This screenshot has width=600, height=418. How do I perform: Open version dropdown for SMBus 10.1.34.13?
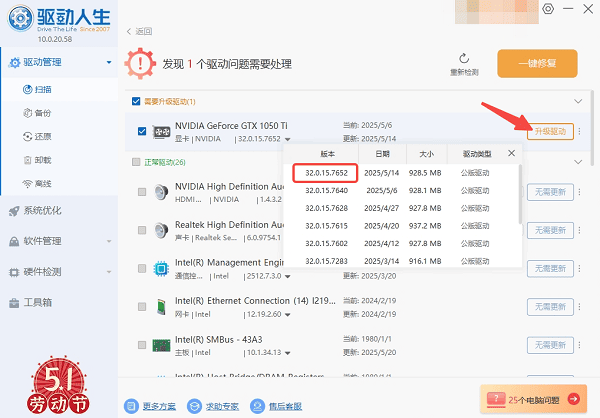point(288,353)
